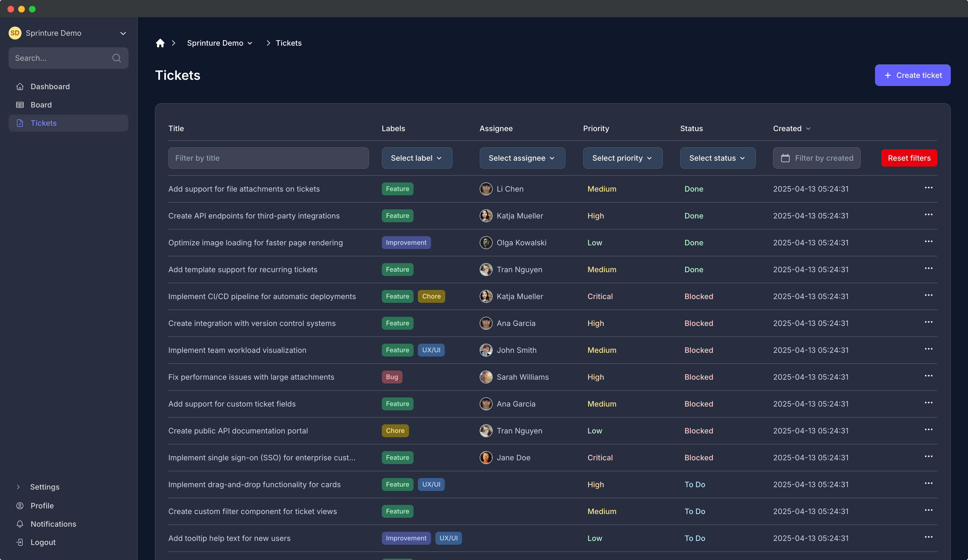The width and height of the screenshot is (968, 560).
Task: Open ticket 'Implement team workload visualization'
Action: click(x=237, y=350)
